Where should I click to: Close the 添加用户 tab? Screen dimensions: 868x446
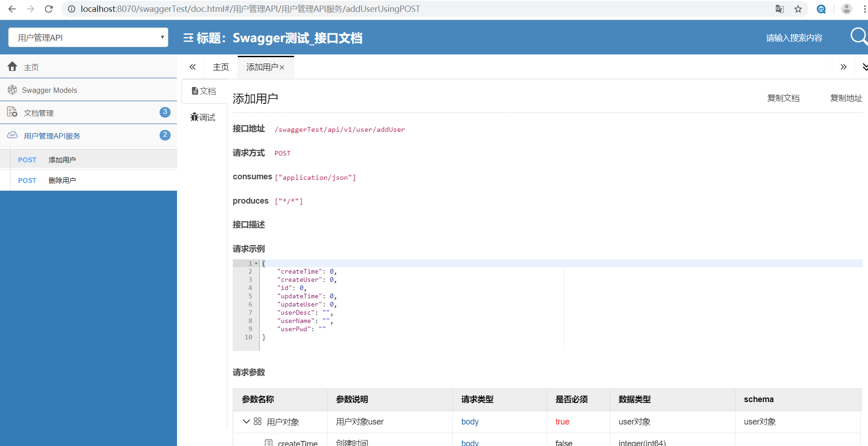[282, 68]
